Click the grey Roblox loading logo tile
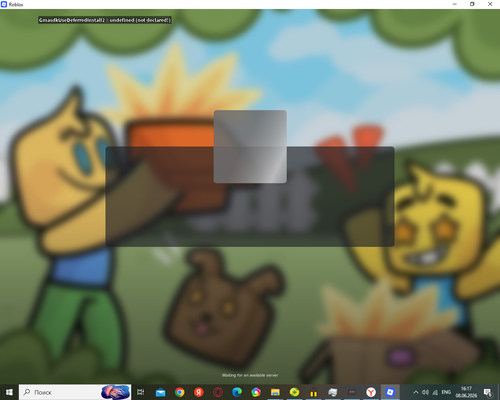 (250, 147)
